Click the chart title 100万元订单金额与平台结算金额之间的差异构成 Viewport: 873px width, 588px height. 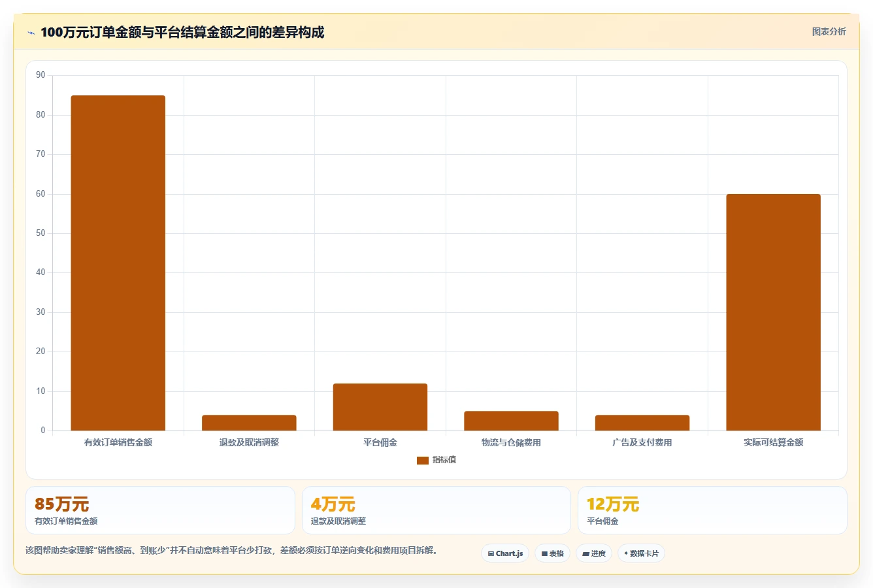[182, 33]
